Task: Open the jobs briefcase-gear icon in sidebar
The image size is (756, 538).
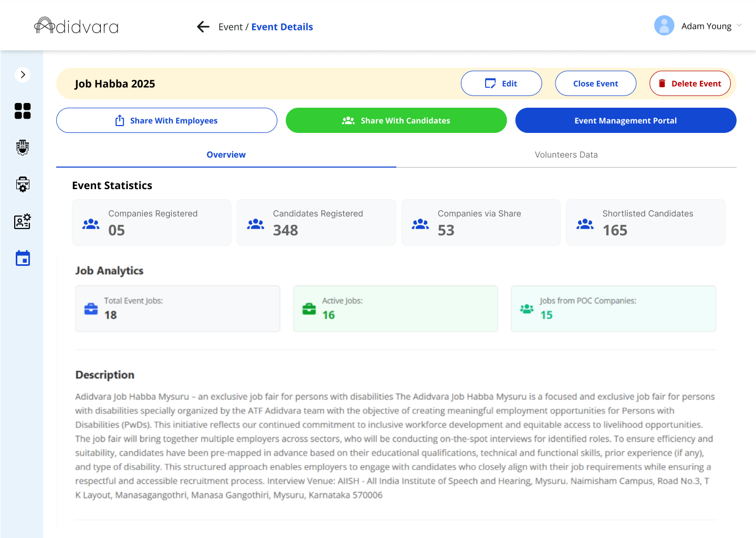Action: [23, 184]
